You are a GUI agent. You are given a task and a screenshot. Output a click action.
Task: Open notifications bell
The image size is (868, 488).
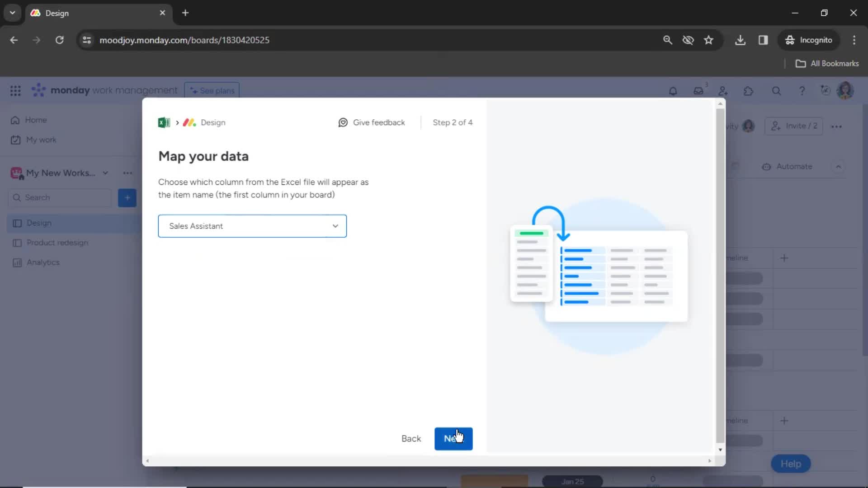pos(673,91)
